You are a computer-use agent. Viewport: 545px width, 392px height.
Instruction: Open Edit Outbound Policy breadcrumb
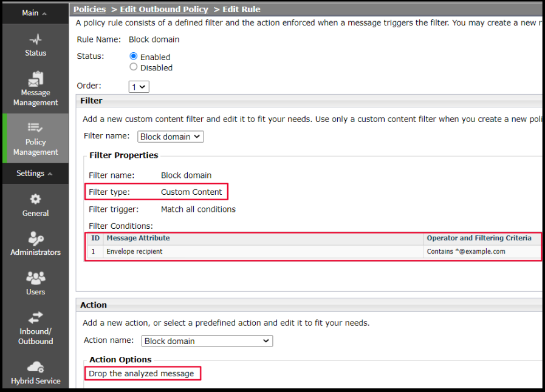163,9
